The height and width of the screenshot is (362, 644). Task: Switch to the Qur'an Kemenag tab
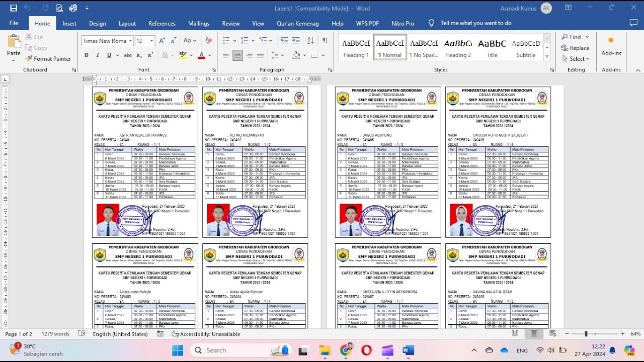click(x=298, y=23)
